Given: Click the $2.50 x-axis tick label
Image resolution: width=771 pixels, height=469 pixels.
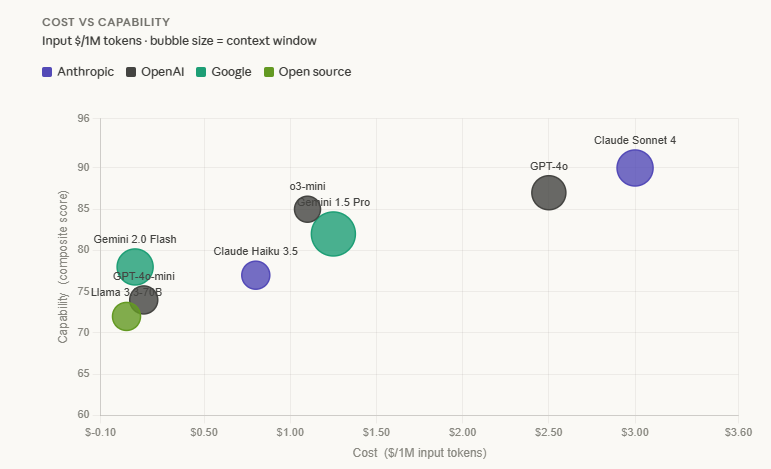Looking at the screenshot, I should 548,431.
